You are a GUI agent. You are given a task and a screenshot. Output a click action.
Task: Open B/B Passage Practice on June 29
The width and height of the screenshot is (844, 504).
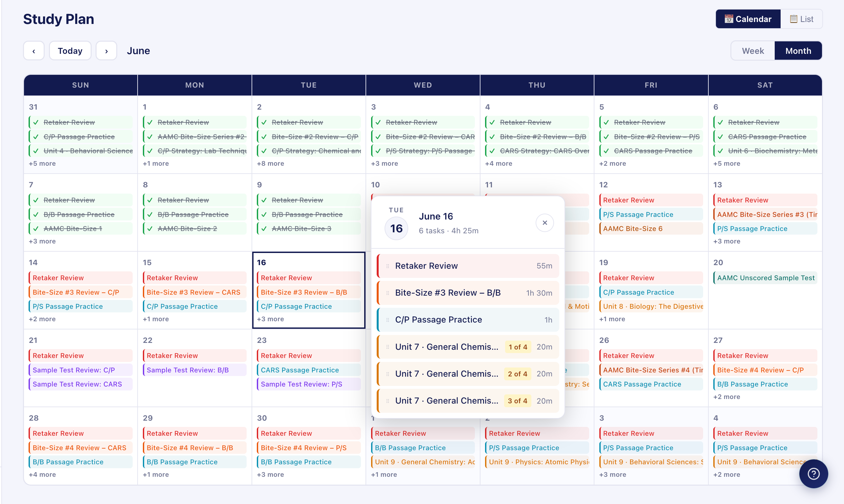tap(195, 462)
